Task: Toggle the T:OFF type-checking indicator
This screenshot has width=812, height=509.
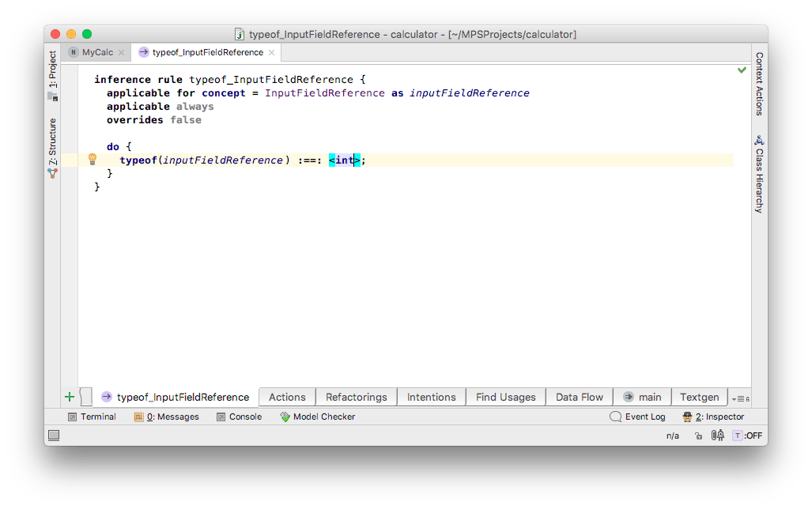Action: tap(747, 435)
